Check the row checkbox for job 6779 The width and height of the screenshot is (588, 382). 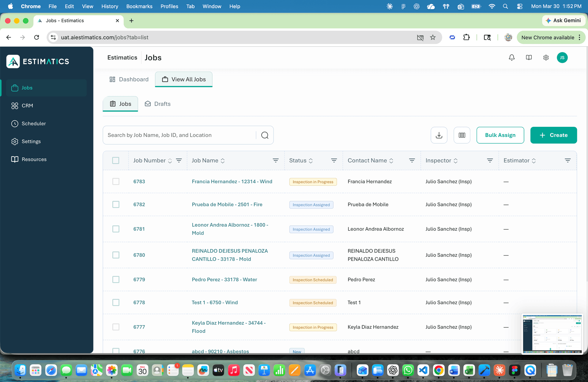tap(116, 279)
